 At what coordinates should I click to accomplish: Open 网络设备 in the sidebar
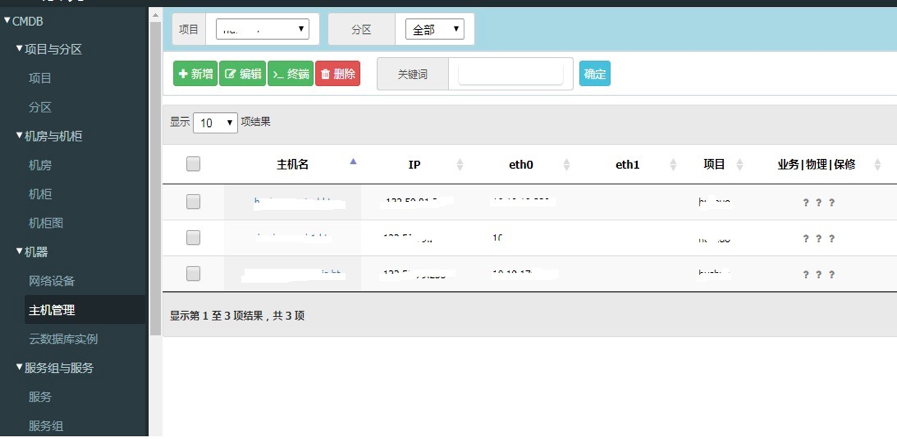click(51, 281)
